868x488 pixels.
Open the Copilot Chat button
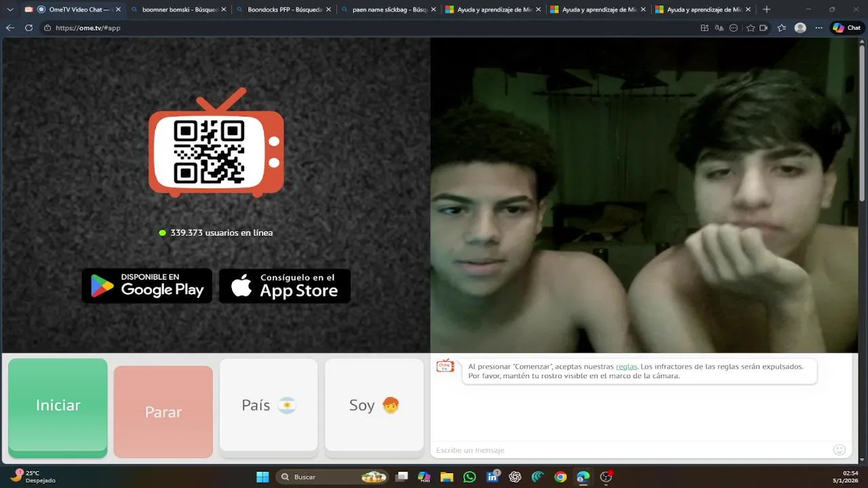pos(847,28)
